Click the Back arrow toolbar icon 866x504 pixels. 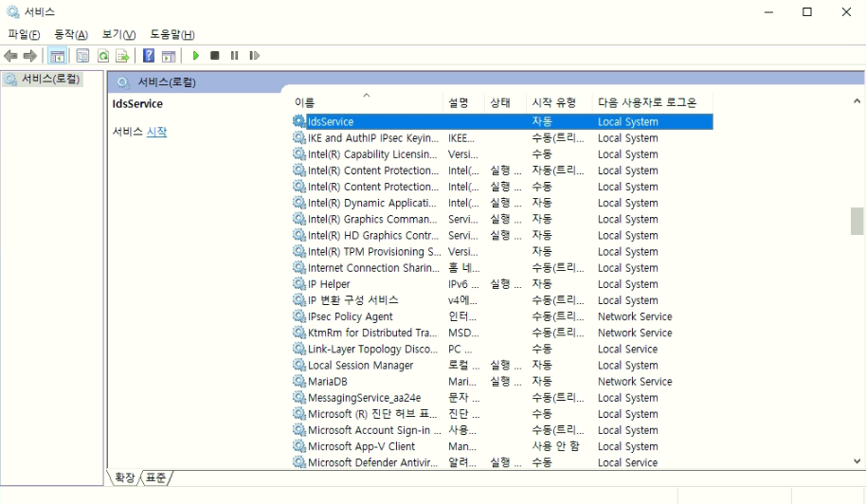10,56
